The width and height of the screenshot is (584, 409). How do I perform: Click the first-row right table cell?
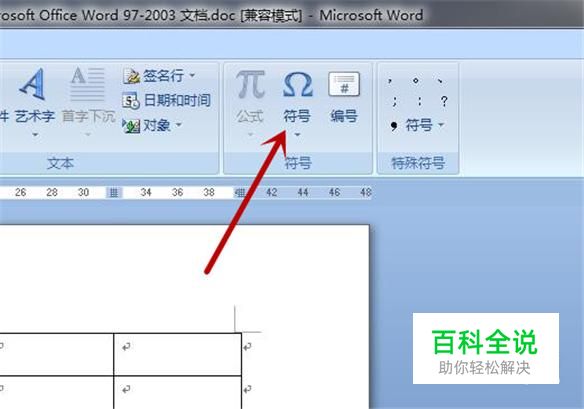click(x=178, y=354)
